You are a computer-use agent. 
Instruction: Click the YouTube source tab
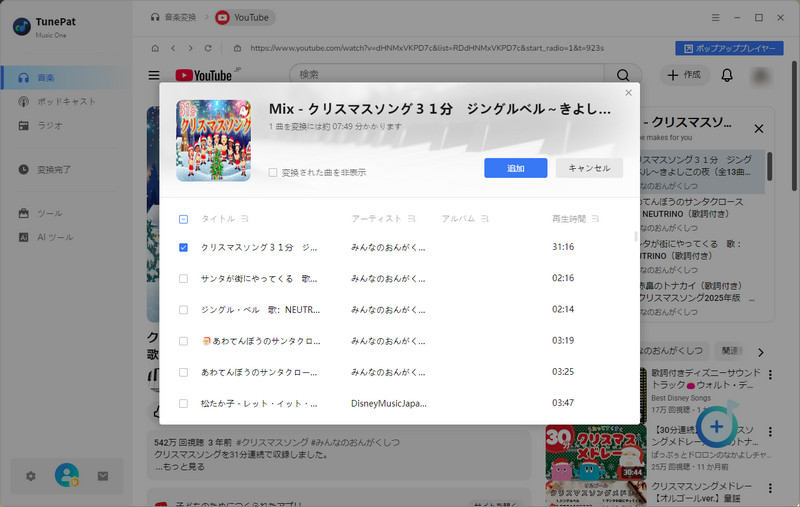tap(244, 17)
